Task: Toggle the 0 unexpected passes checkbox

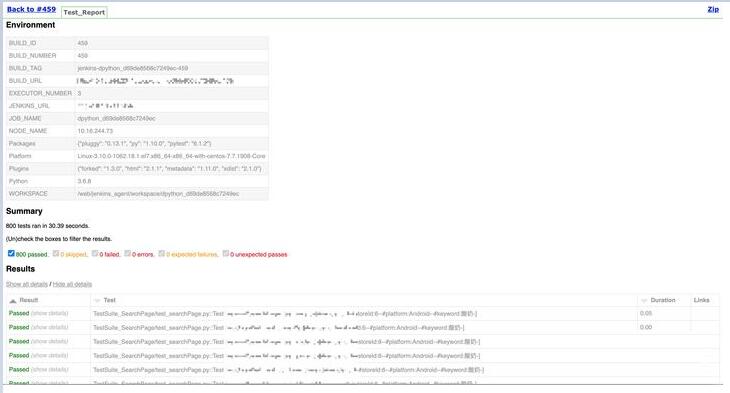Action: click(226, 253)
